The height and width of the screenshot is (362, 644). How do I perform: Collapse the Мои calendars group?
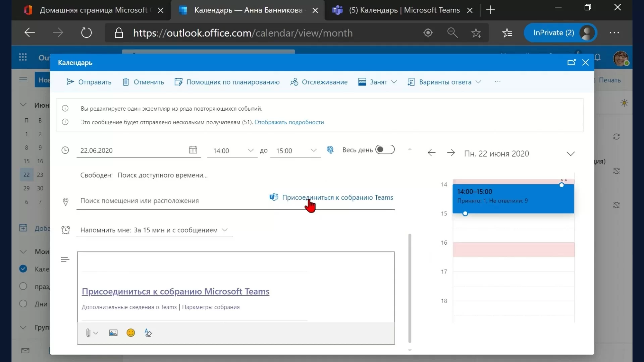click(23, 252)
